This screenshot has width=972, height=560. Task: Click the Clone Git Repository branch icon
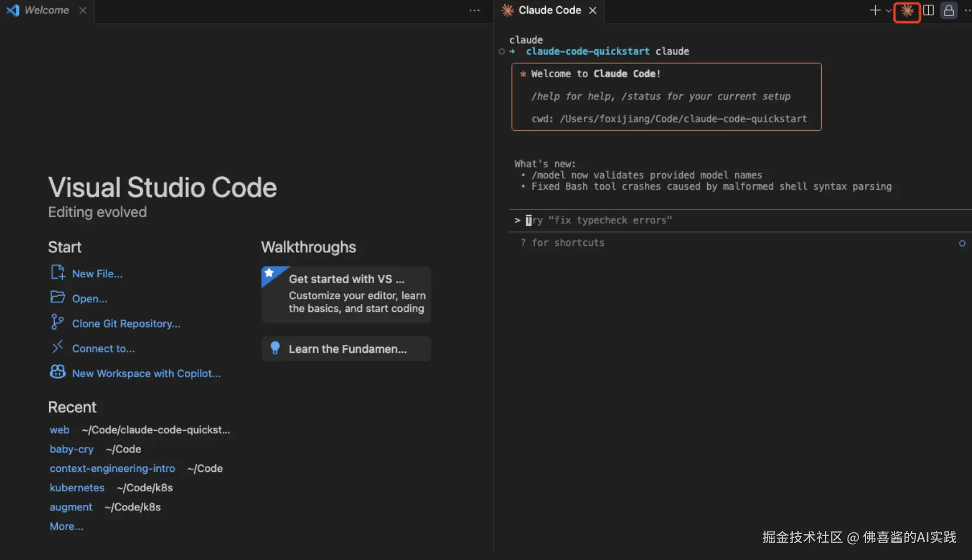coord(57,322)
